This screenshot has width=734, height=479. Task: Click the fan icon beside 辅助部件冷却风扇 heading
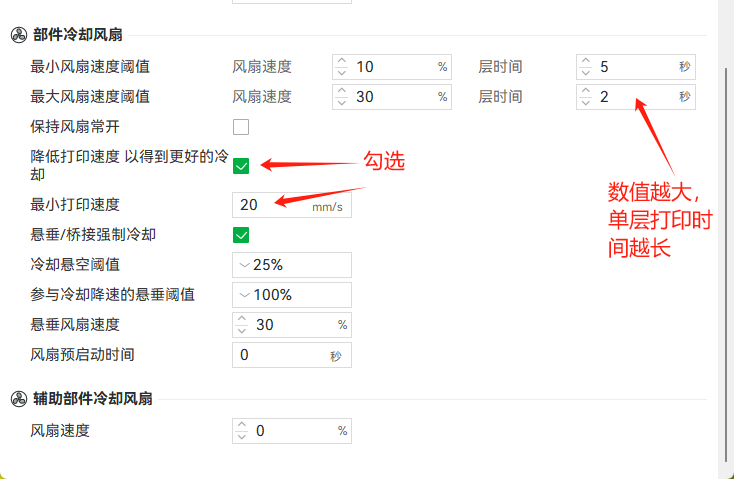19,399
